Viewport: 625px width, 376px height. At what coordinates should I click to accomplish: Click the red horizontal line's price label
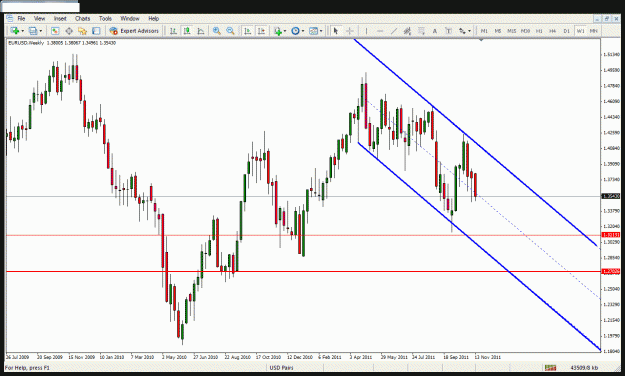pyautogui.click(x=611, y=272)
